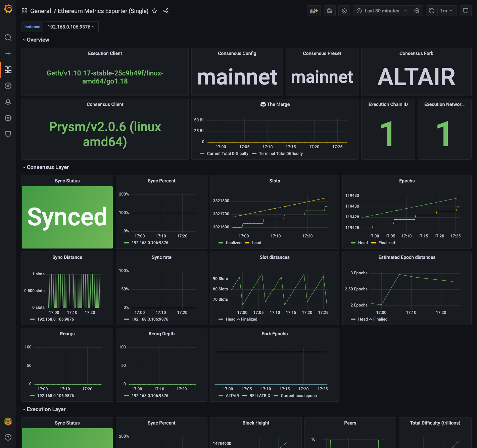The width and height of the screenshot is (477, 448).
Task: Click green legend color swatch in Sync rate
Action: (127, 319)
